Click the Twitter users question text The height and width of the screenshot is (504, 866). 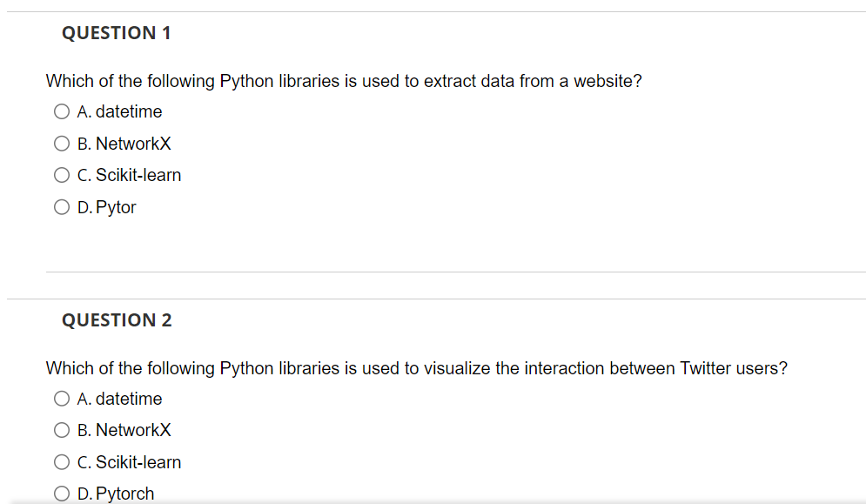(x=416, y=368)
